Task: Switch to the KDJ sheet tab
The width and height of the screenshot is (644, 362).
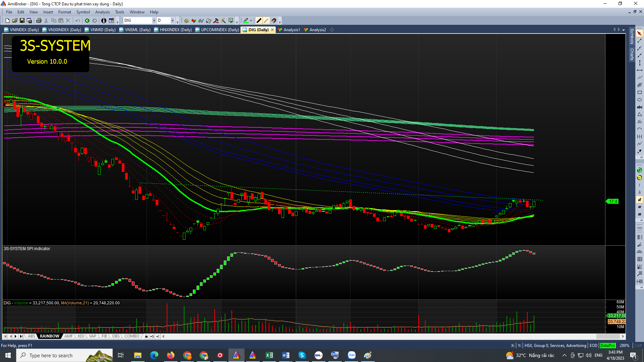Action: click(x=81, y=336)
